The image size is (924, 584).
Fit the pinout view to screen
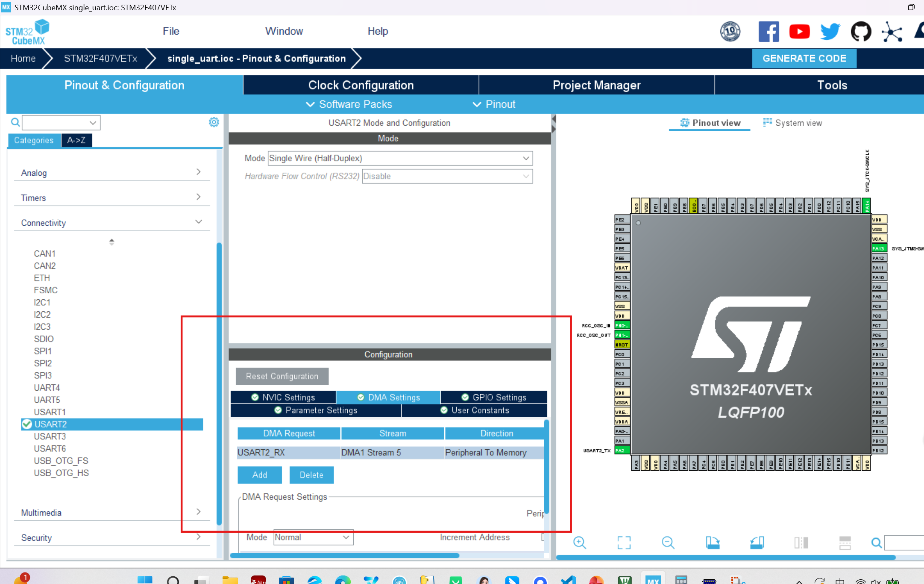[x=624, y=543]
